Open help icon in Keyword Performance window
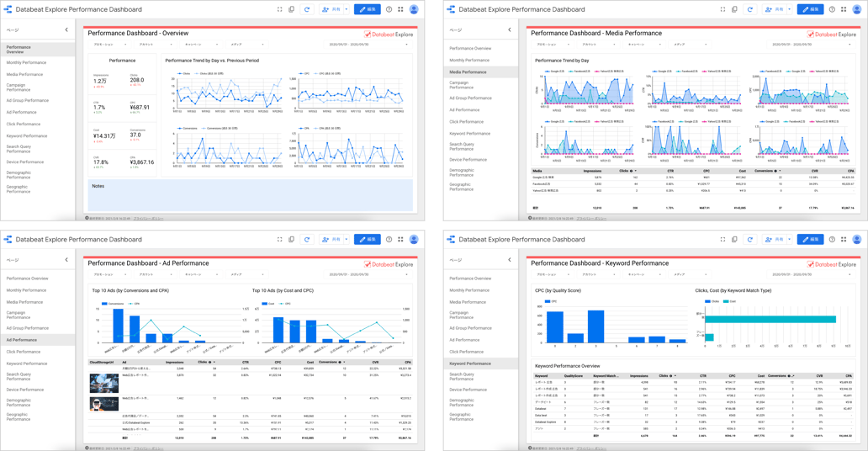 [x=832, y=239]
